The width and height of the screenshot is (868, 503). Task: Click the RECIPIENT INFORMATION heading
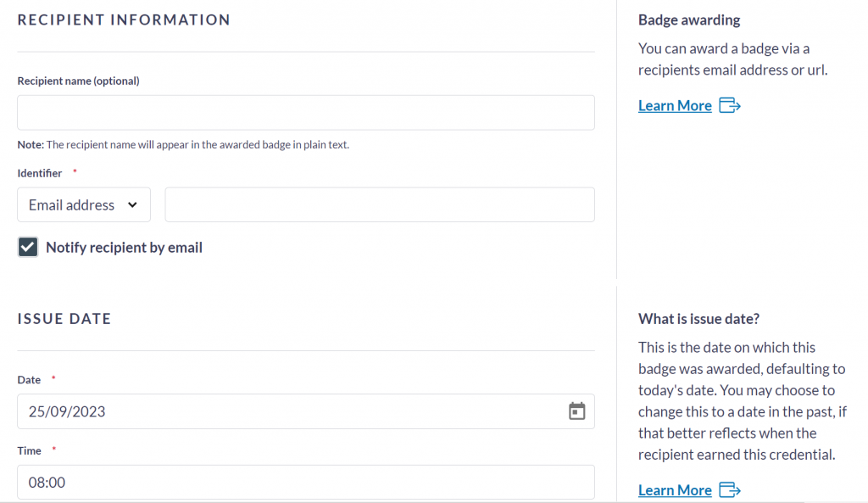coord(124,20)
